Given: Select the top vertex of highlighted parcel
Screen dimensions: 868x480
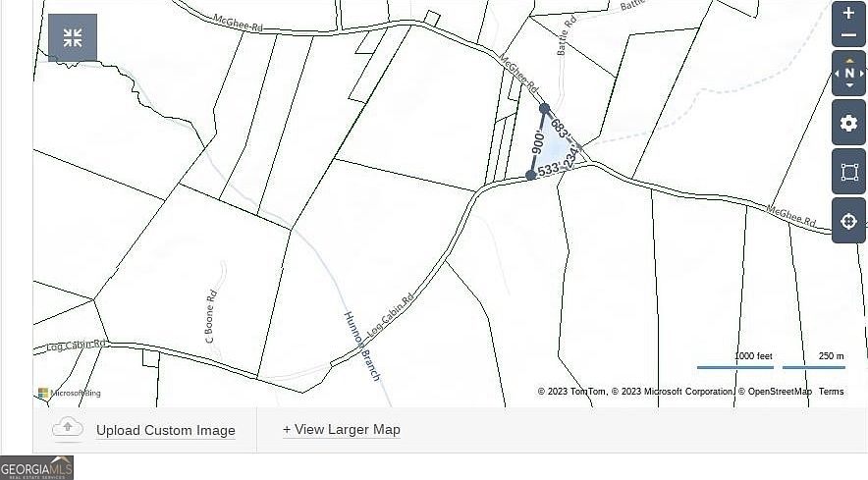Looking at the screenshot, I should [x=544, y=109].
